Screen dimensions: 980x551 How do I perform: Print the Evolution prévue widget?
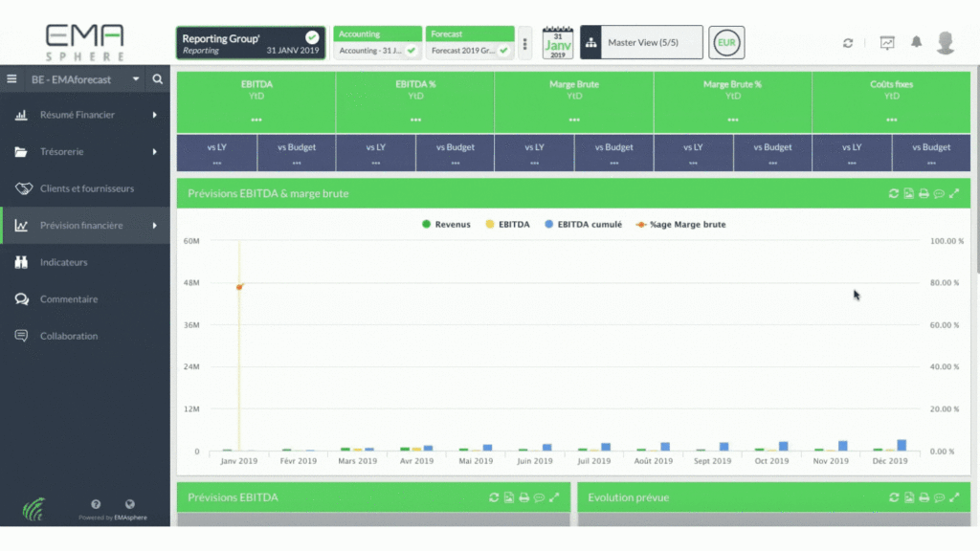pyautogui.click(x=924, y=497)
